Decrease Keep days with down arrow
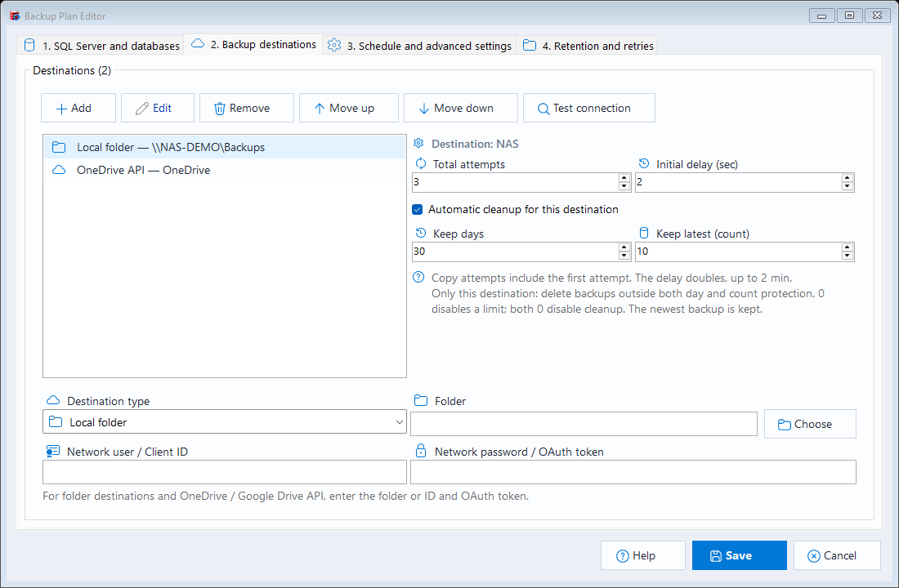This screenshot has height=588, width=899. pyautogui.click(x=624, y=256)
